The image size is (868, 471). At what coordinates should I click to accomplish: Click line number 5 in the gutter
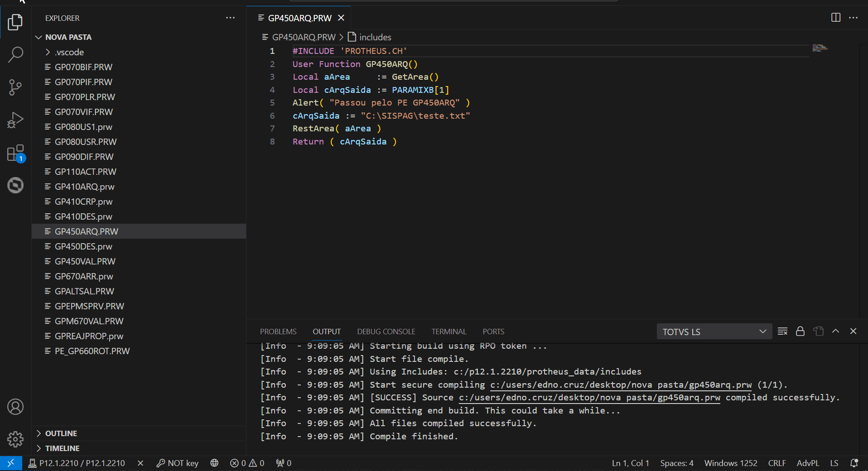(x=272, y=103)
